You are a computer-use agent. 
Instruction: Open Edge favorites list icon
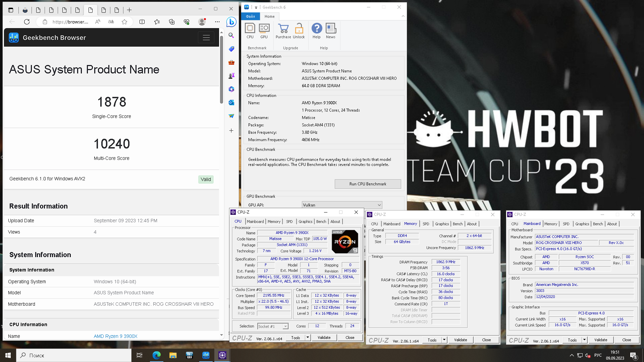[157, 22]
